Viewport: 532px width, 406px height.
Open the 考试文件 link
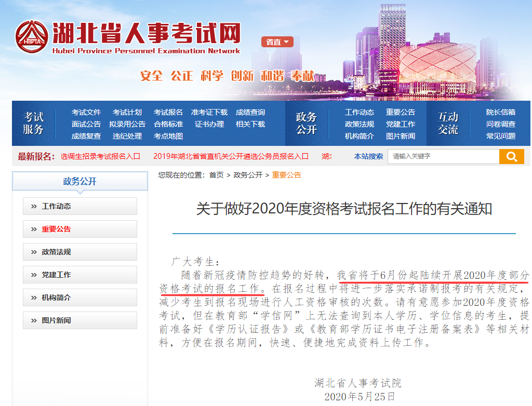pyautogui.click(x=86, y=112)
